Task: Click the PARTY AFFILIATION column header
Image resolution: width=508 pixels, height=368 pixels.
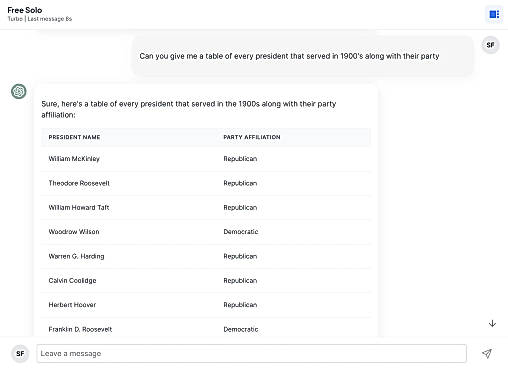Action: [x=252, y=137]
